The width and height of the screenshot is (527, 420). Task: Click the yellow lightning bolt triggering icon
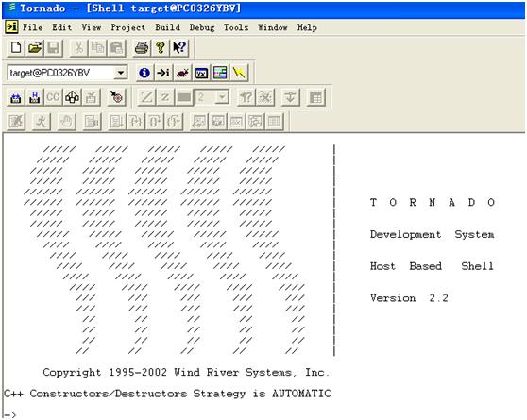pos(239,73)
